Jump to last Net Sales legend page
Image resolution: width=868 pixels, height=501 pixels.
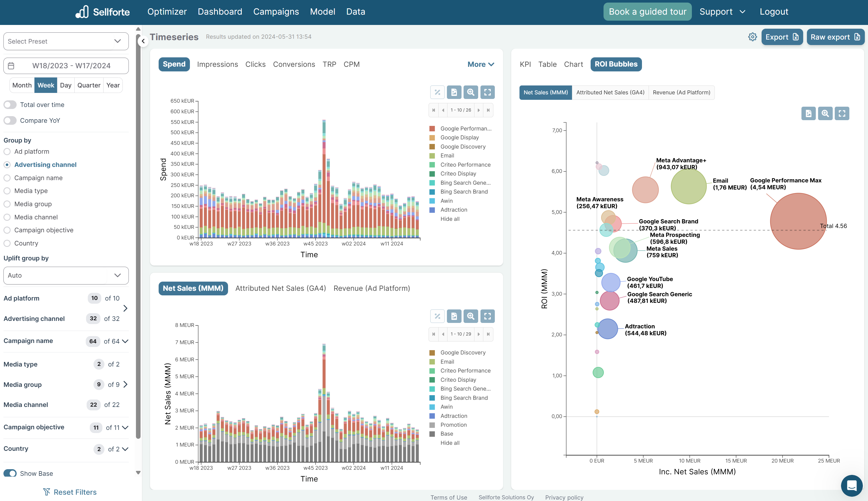[x=488, y=334]
